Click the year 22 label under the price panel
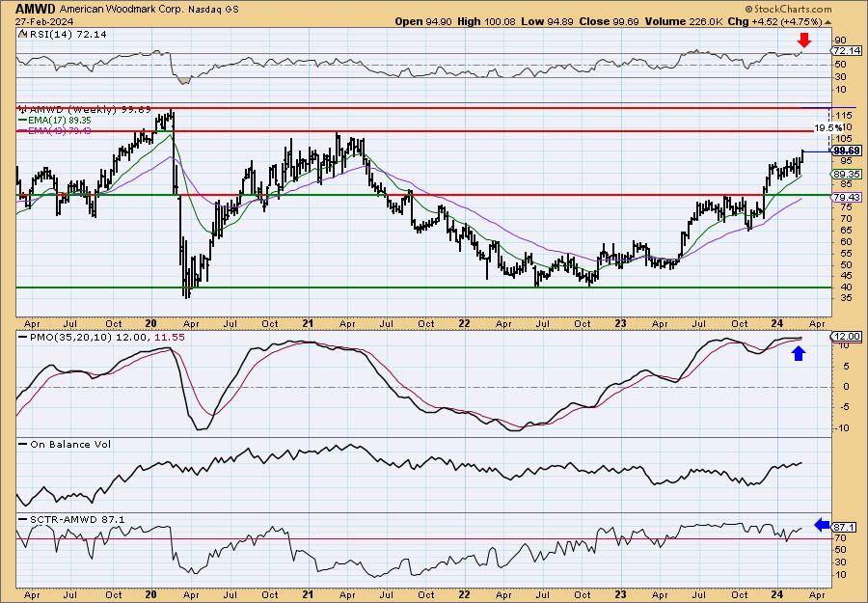The image size is (868, 603). pos(464,324)
